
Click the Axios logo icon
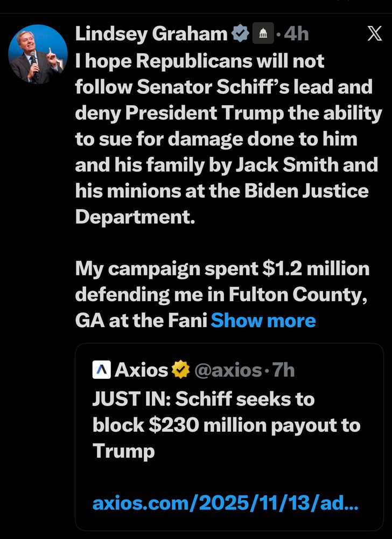pos(101,370)
